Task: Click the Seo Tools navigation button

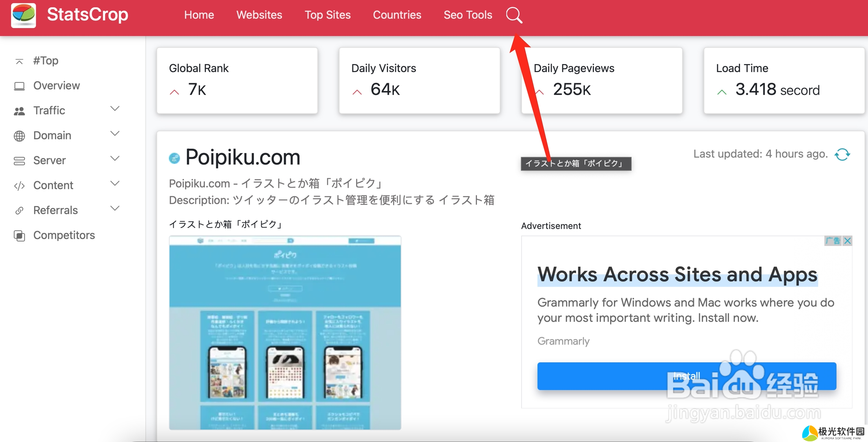Action: [468, 15]
